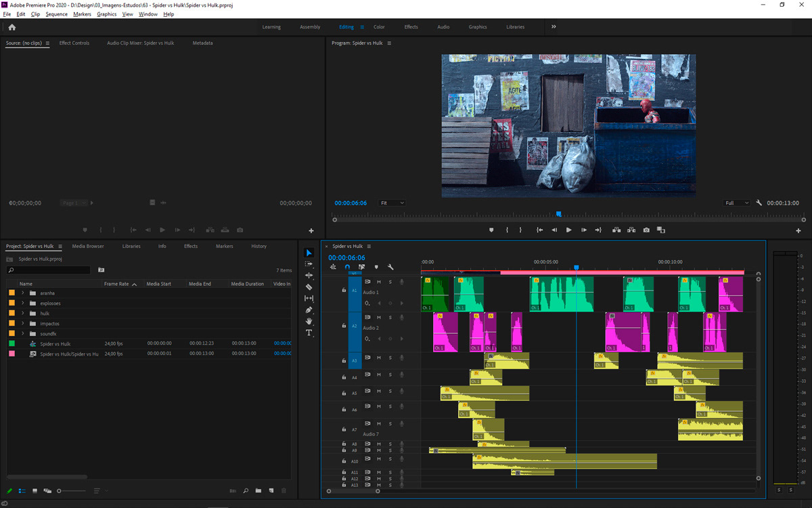Open the Full playback resolution dropdown

coord(737,203)
